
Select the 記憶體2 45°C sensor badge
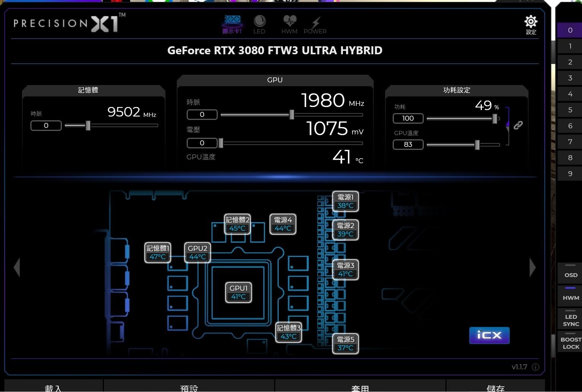(238, 224)
